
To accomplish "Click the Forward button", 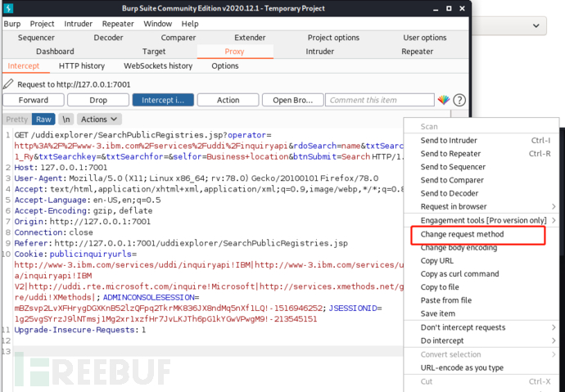I will coord(34,100).
